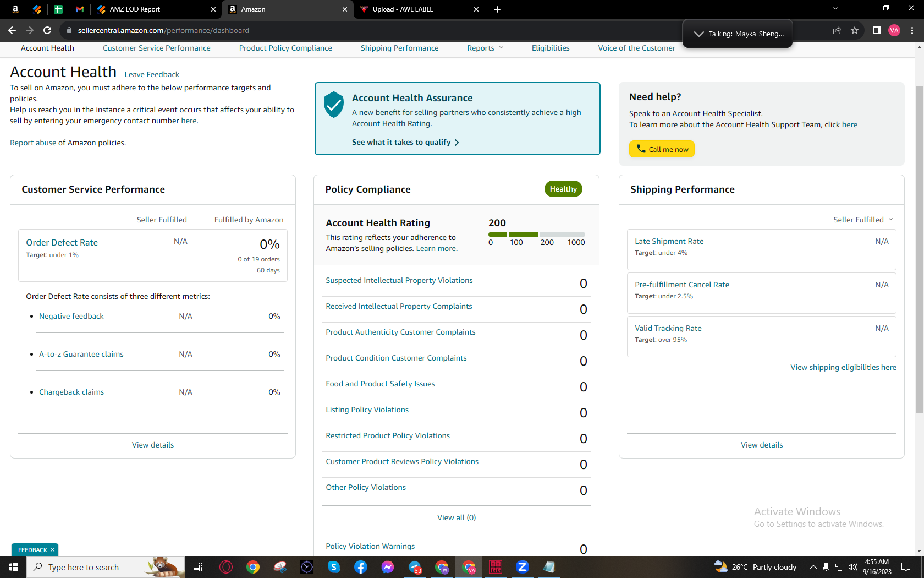Open the pinned Gmail tab
Image resolution: width=924 pixels, height=578 pixels.
(x=80, y=9)
